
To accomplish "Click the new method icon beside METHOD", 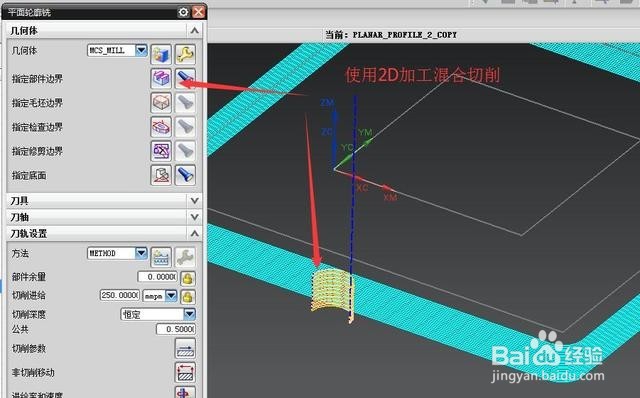I will 161,257.
